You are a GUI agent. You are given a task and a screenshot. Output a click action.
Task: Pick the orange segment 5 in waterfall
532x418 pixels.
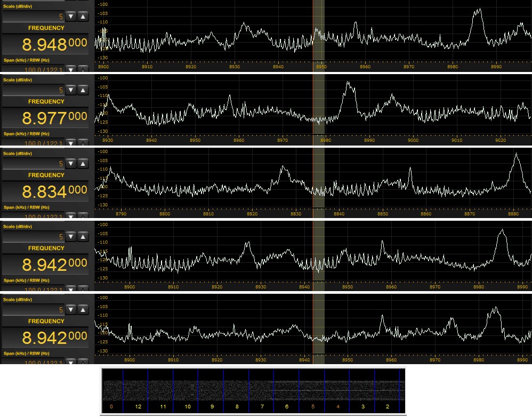pos(313,406)
